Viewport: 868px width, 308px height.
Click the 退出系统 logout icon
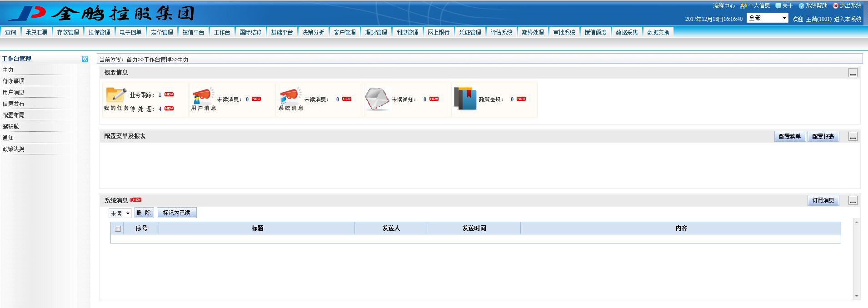click(835, 6)
